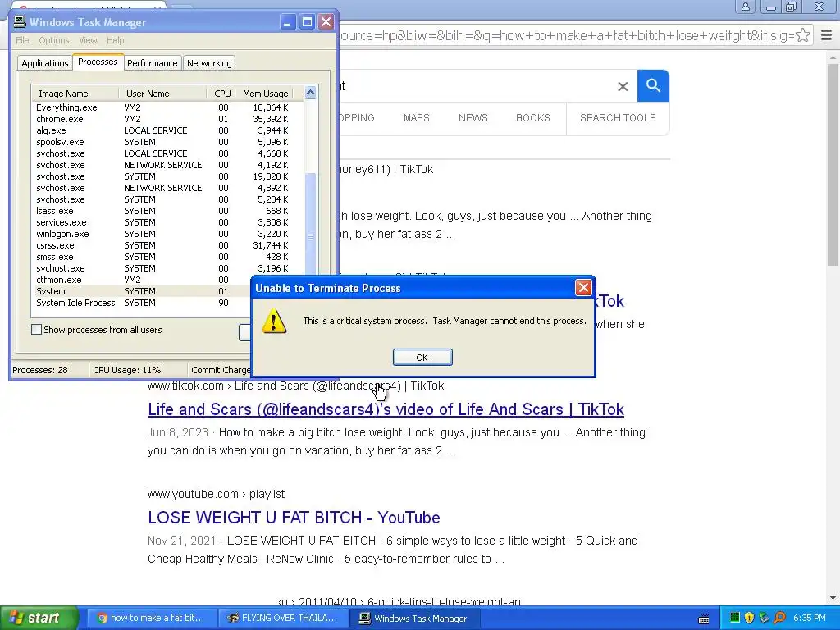The image size is (840, 630).
Task: Click the warning icon in error dialog
Action: coord(274,321)
